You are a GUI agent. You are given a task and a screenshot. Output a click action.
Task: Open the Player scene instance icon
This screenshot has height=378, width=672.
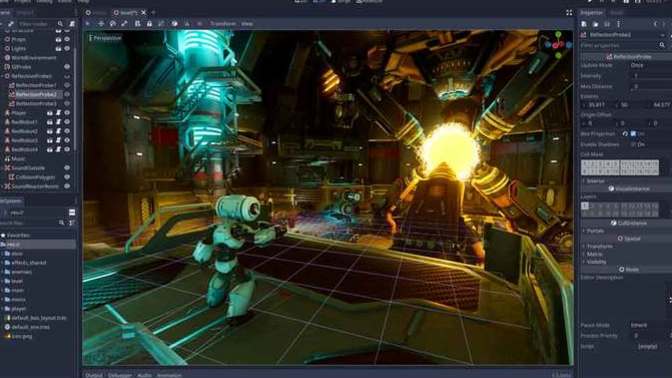50,113
